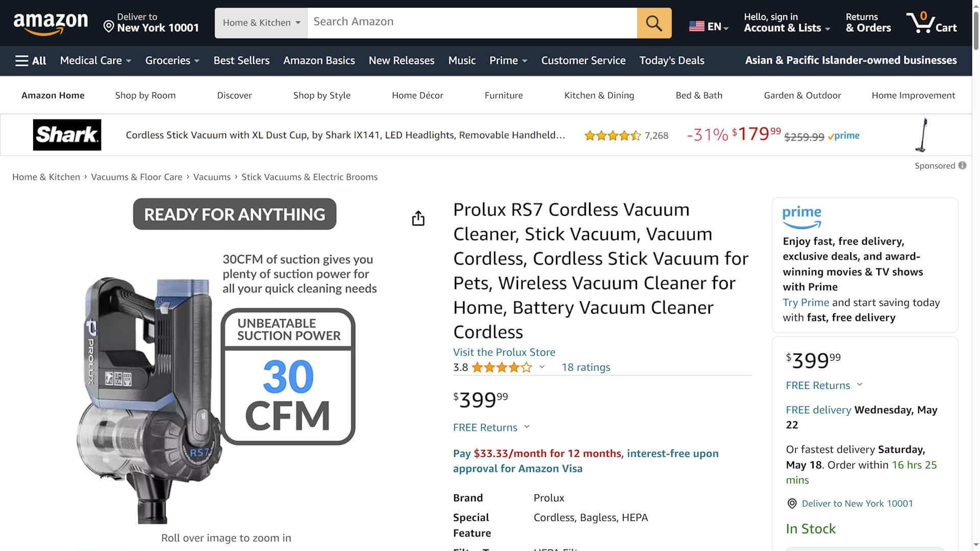Expand the star rating dropdown on product
The image size is (980, 551).
pyautogui.click(x=543, y=367)
